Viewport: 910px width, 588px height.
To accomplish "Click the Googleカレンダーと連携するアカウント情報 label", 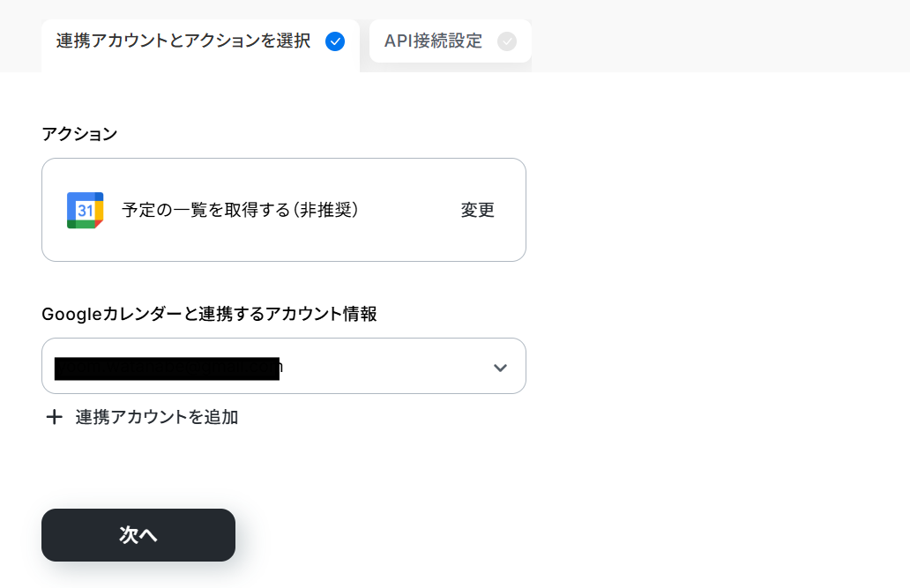I will coord(209,314).
